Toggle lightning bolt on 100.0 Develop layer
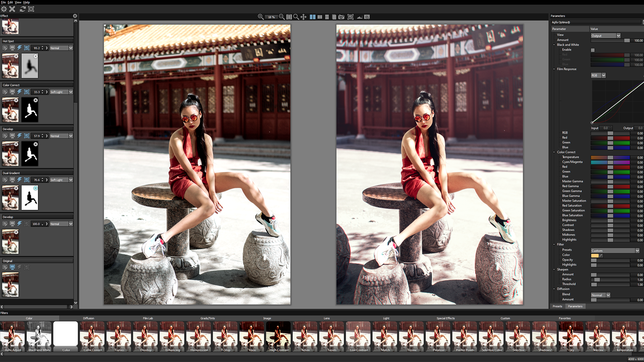Viewport: 644px width, 362px height. click(19, 224)
